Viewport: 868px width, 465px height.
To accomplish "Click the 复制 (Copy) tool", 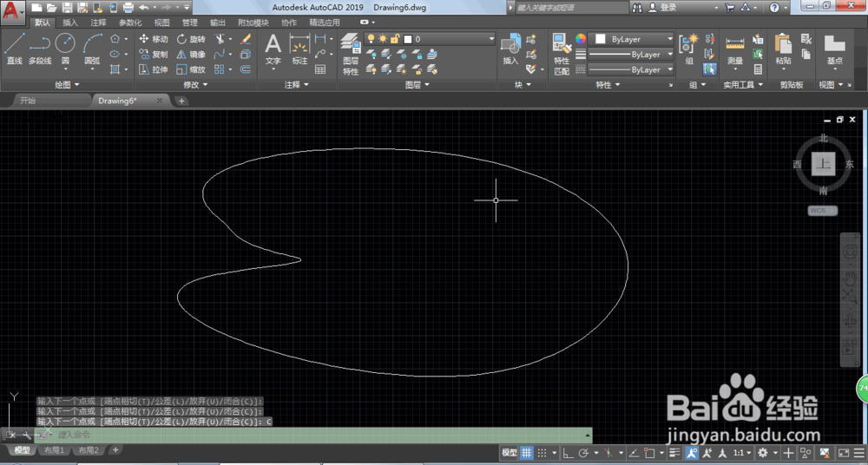I will [x=153, y=55].
